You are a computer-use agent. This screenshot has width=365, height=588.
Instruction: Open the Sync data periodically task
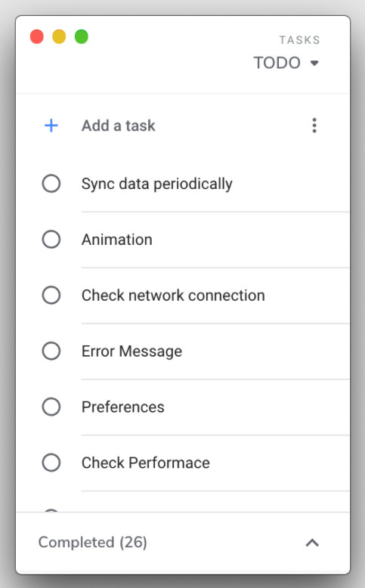pos(156,184)
